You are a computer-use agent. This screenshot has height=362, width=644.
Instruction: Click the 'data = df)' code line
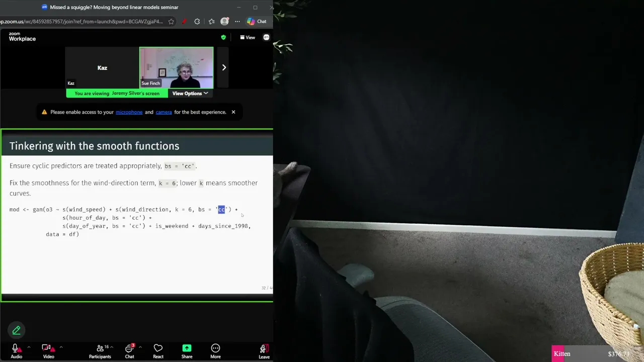tap(62, 234)
